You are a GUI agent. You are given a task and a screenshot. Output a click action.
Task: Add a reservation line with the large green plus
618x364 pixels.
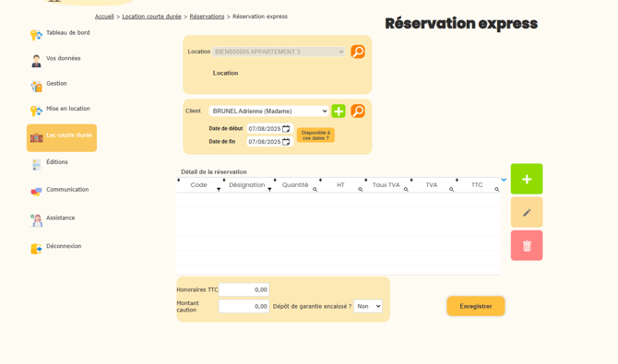click(x=527, y=180)
